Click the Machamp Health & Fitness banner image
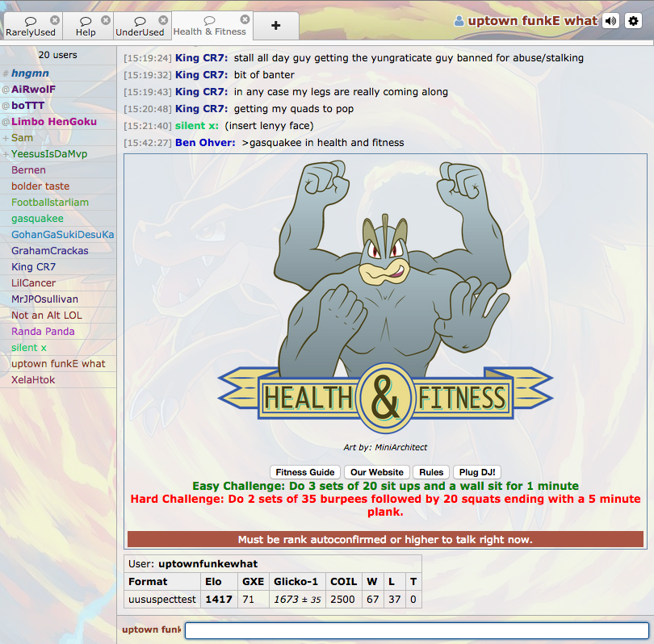This screenshot has height=644, width=654. pos(385,297)
